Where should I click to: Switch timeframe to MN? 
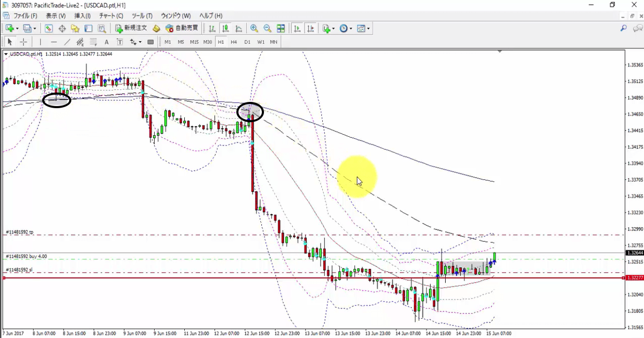tap(273, 42)
